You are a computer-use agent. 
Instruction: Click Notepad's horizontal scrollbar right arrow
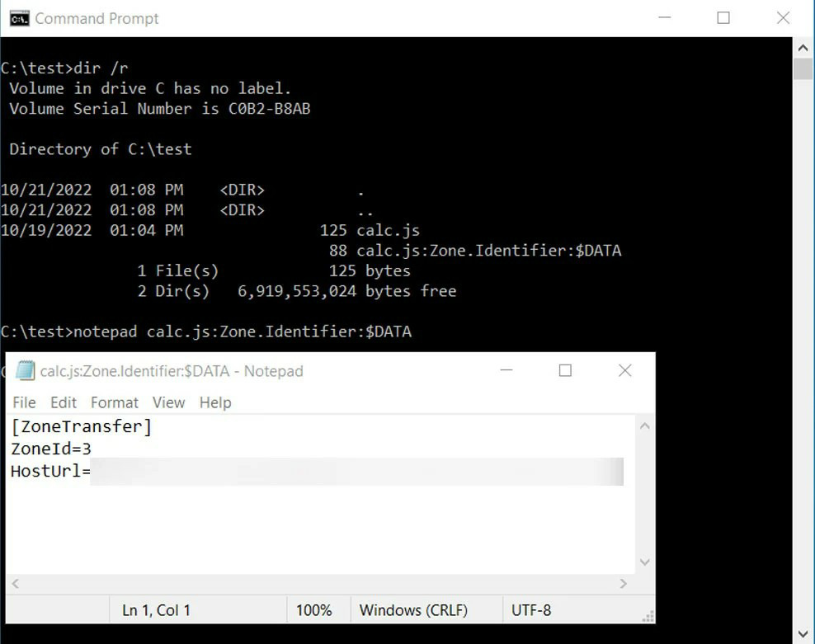624,583
